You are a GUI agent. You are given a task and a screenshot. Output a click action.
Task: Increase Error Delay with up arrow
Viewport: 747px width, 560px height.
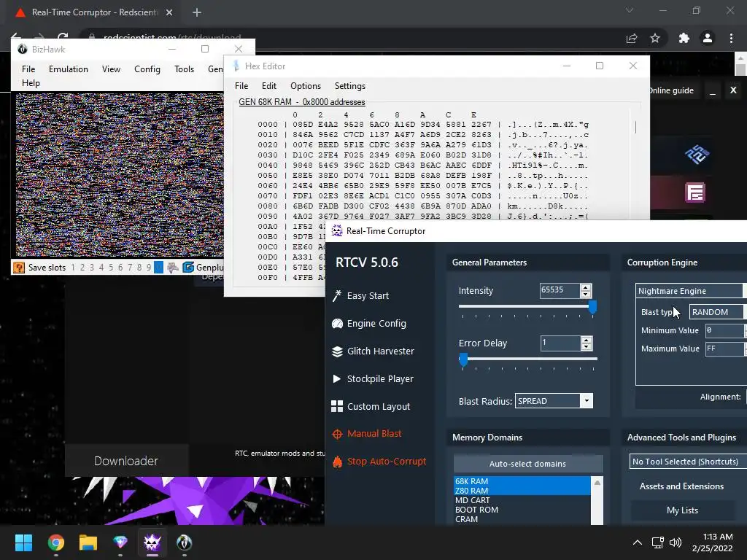click(586, 340)
